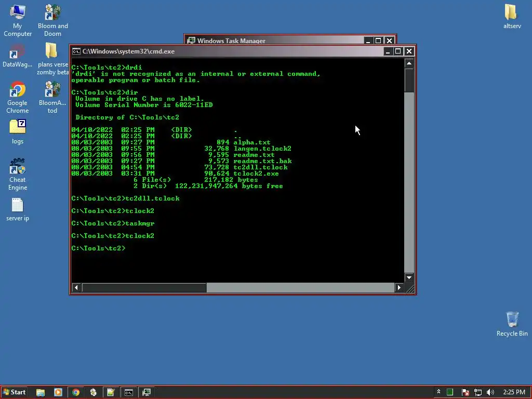Viewport: 532px width, 399px height.
Task: Click the cmd.exe window title icon
Action: pyautogui.click(x=76, y=51)
